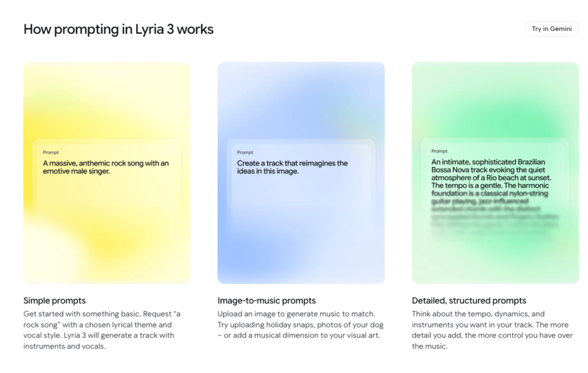Click the Prompt label on the yellow card
588x373 pixels.
click(x=51, y=152)
